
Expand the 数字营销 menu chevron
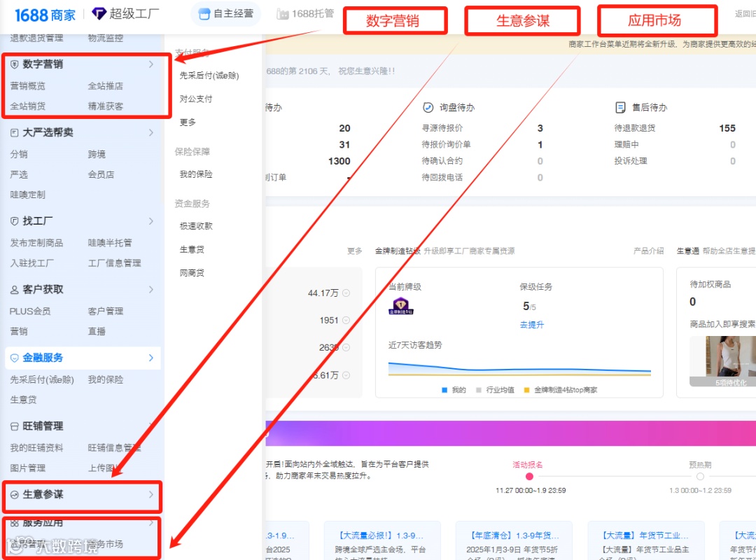(151, 64)
